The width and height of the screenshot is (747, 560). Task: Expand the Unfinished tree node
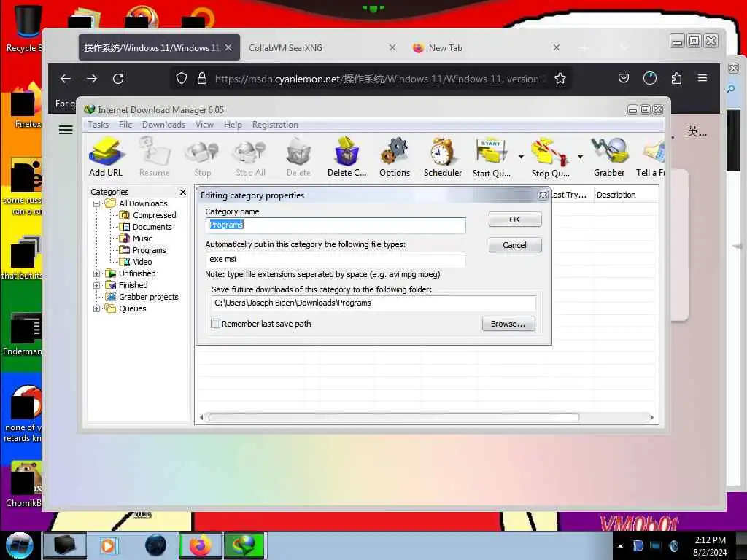pos(97,274)
